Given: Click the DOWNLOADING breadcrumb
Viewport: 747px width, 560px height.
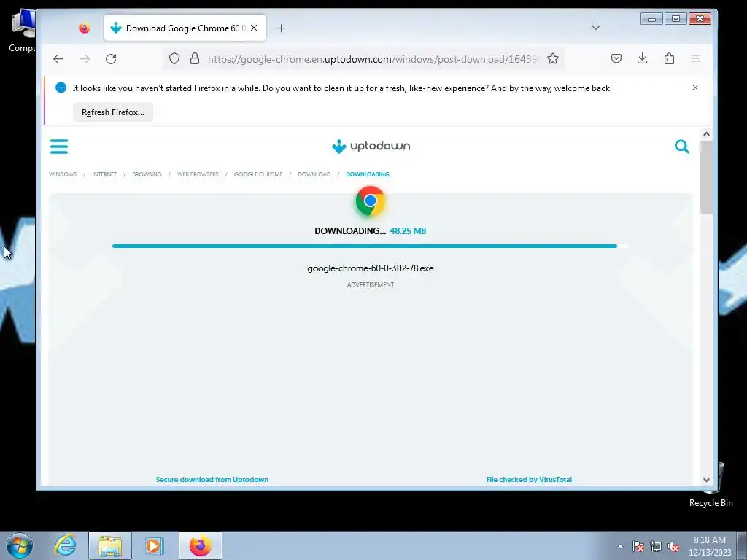Looking at the screenshot, I should 368,174.
